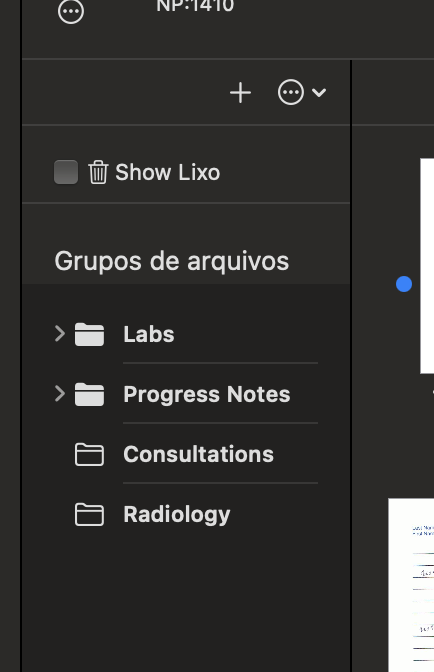The width and height of the screenshot is (434, 672).
Task: Click the Show Lixo label
Action: 168,172
